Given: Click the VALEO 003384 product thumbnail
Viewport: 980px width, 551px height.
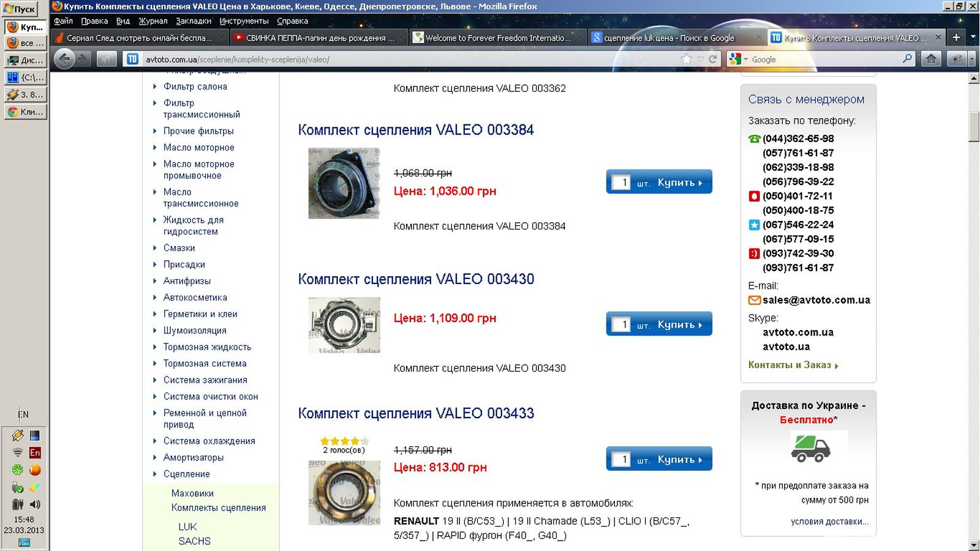Looking at the screenshot, I should pyautogui.click(x=344, y=183).
